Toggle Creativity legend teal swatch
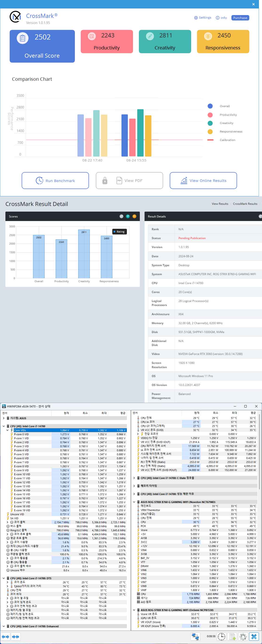Screen dimensions: 262x644 coord(210,123)
